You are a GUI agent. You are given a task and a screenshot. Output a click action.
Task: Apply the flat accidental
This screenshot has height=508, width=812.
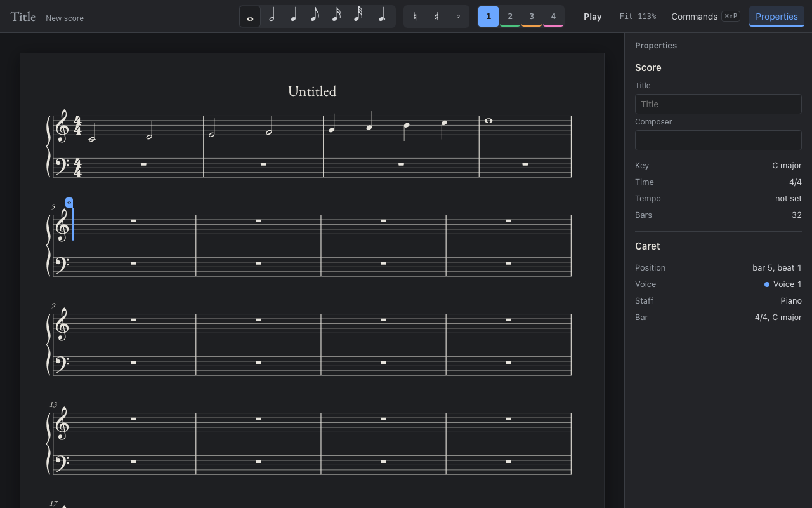[x=458, y=17]
